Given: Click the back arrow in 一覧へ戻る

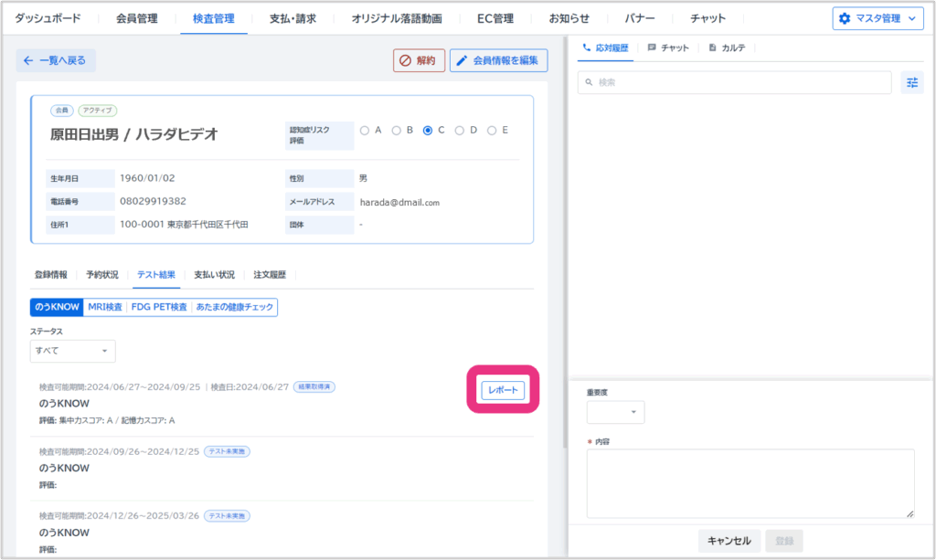Looking at the screenshot, I should pyautogui.click(x=28, y=60).
